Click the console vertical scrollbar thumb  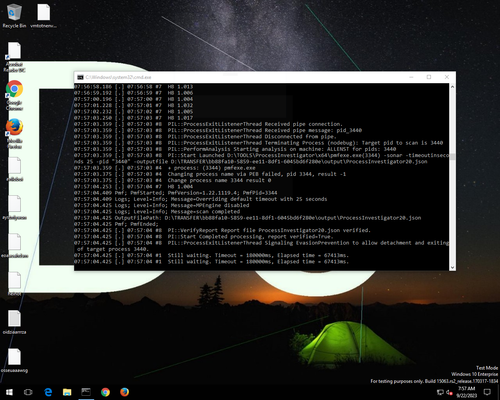[452, 157]
